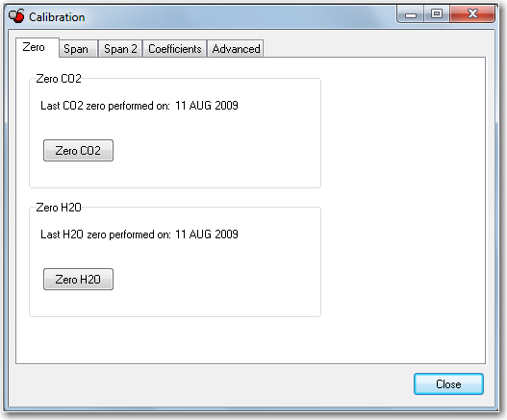This screenshot has height=420, width=507.
Task: Click the Zero CO2 group box heading
Action: (x=59, y=79)
